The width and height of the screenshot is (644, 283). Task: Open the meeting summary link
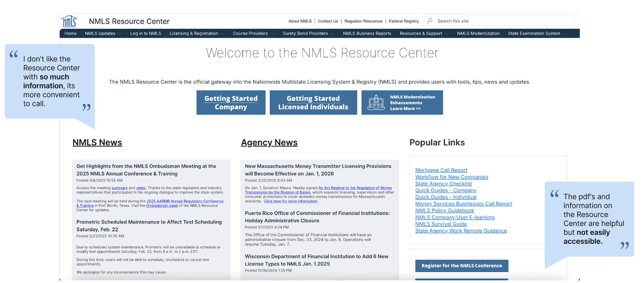click(119, 188)
